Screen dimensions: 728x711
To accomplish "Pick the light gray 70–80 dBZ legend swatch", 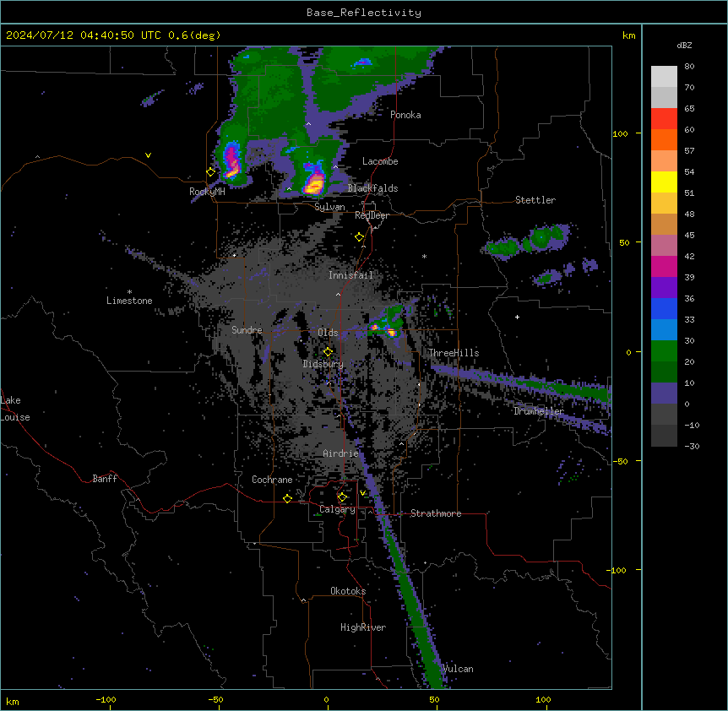I will pos(664,76).
